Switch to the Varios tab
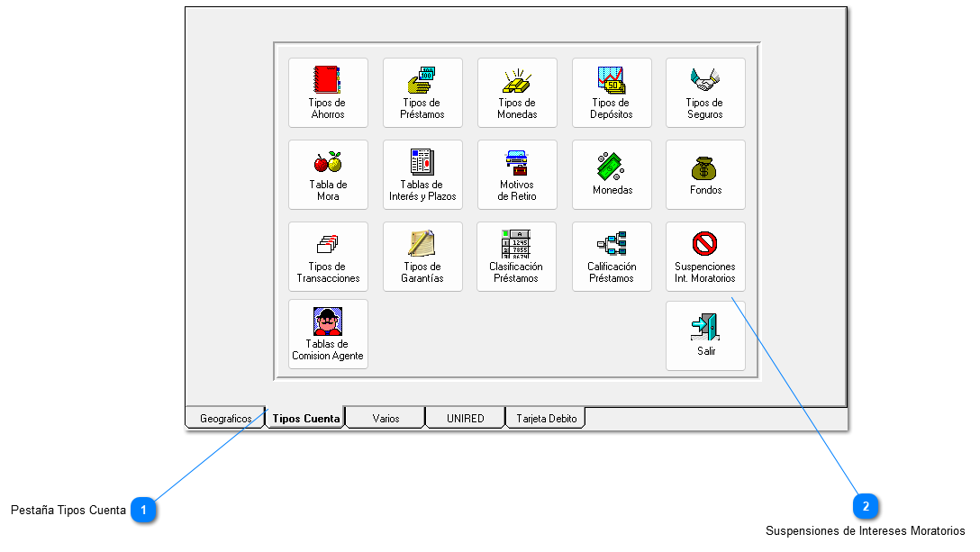The image size is (980, 552). coord(386,419)
